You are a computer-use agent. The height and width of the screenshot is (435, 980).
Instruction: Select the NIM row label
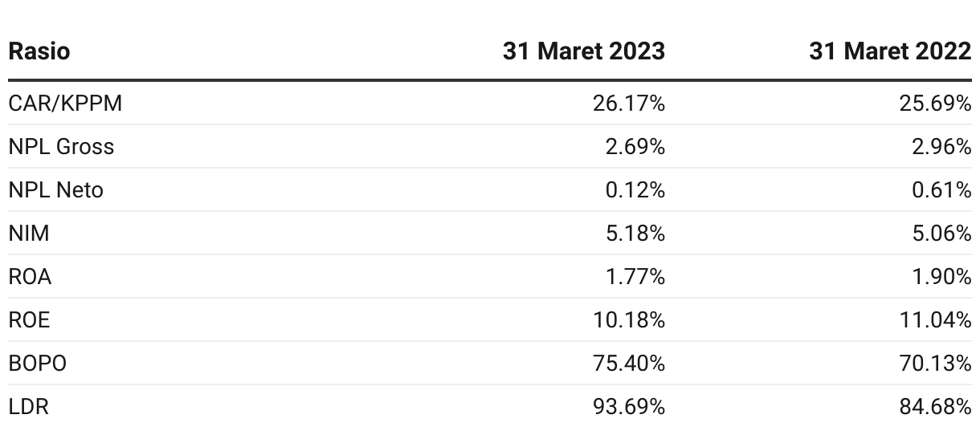29,234
